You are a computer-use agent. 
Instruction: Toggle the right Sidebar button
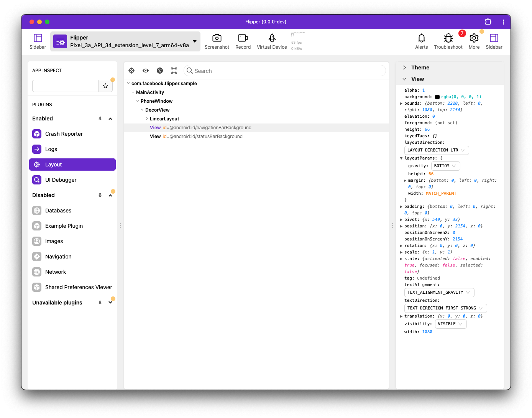point(494,41)
